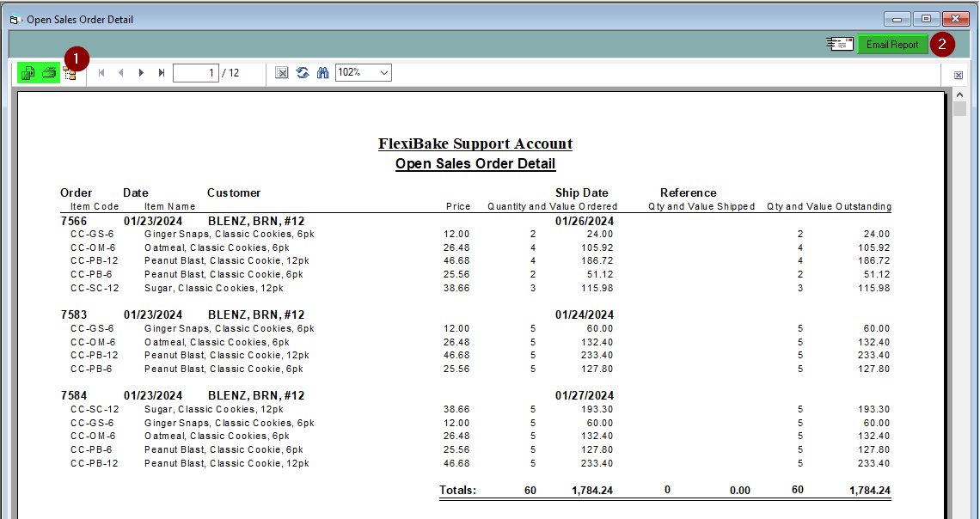
Task: Click the Price subheader
Action: tap(458, 207)
